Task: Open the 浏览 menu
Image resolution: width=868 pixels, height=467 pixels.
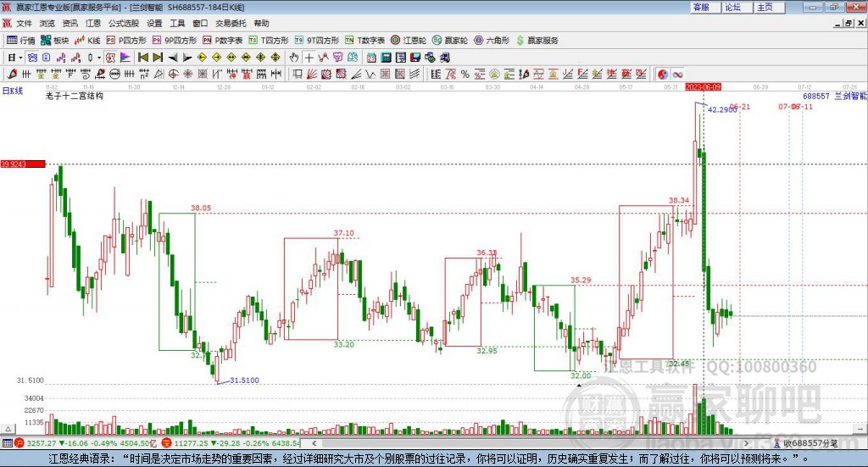Action: click(47, 23)
